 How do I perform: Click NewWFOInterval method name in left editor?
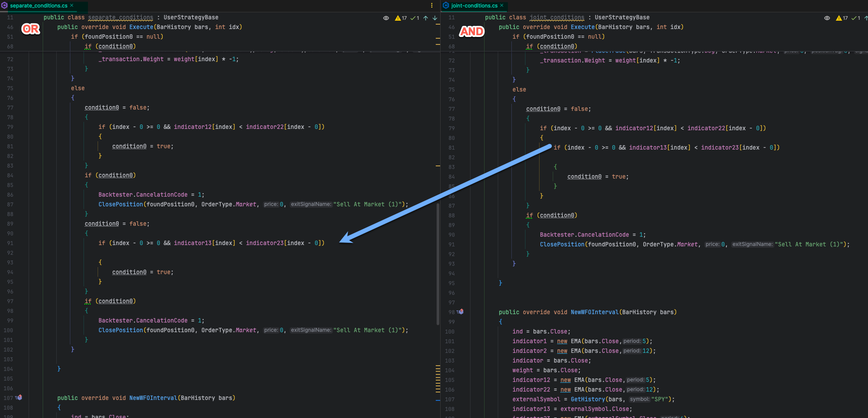153,398
